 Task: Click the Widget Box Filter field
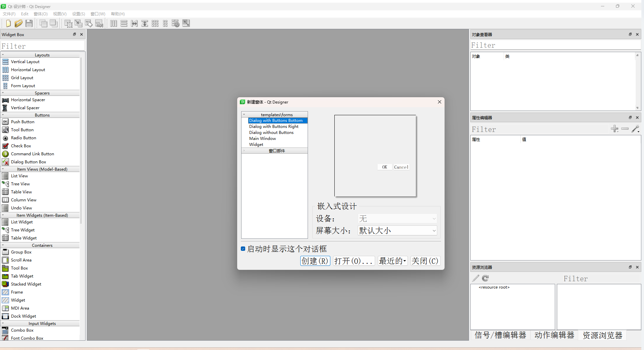(42, 46)
